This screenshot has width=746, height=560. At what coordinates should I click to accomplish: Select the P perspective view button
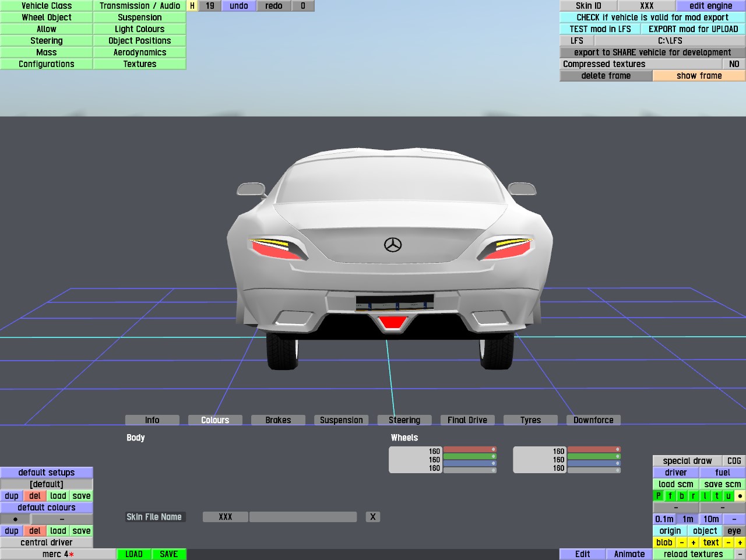point(659,496)
